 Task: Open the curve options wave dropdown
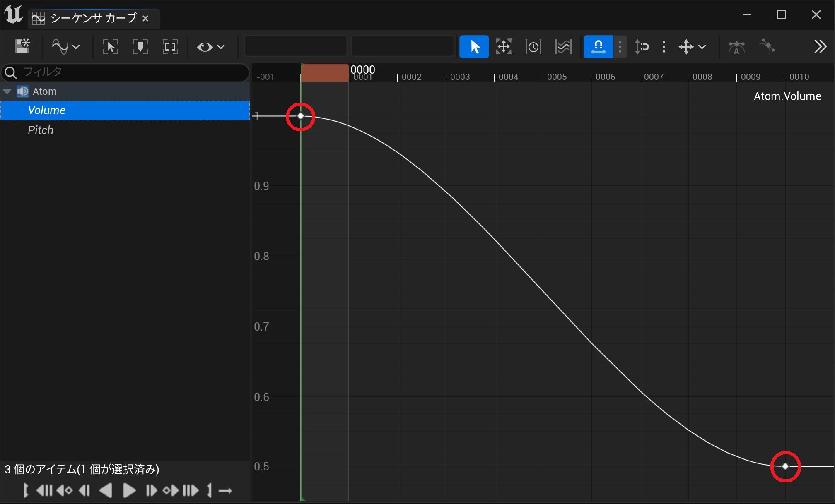coord(65,46)
